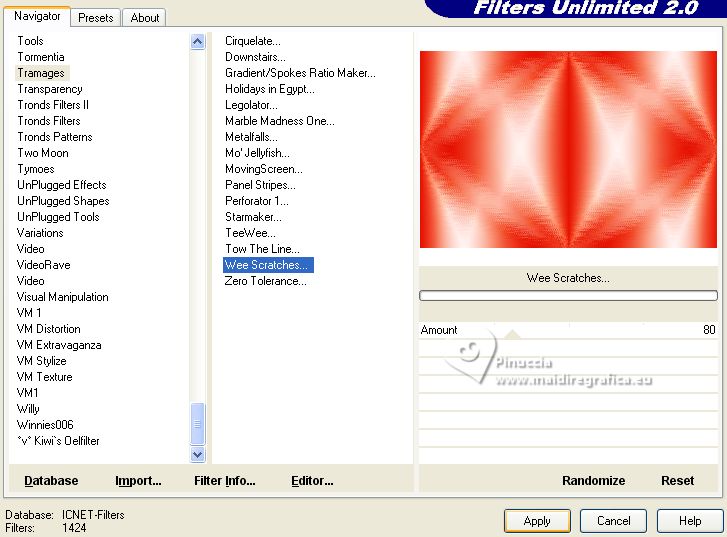
Task: Click Reset
Action: click(677, 480)
